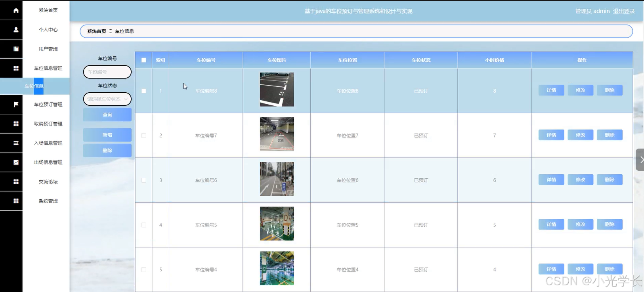This screenshot has width=644, height=292.
Task: Click the 车位编号 column header
Action: (x=206, y=60)
